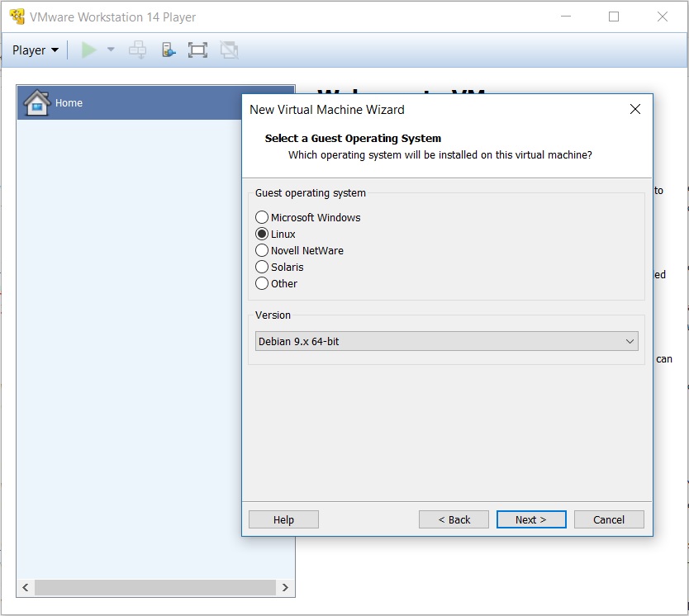The image size is (689, 616).
Task: Maximize the VMware Workstation Player window
Action: click(x=614, y=17)
